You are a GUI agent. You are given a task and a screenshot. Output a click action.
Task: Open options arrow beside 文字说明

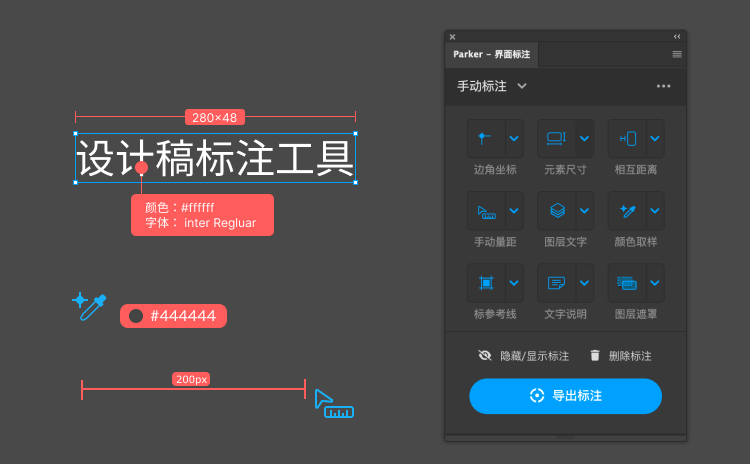point(585,283)
